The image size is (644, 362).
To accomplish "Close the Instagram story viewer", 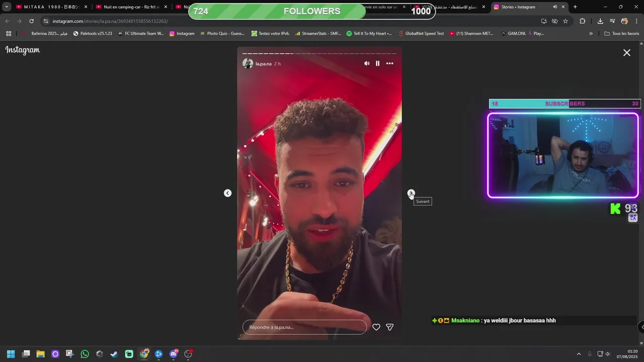I will [627, 52].
